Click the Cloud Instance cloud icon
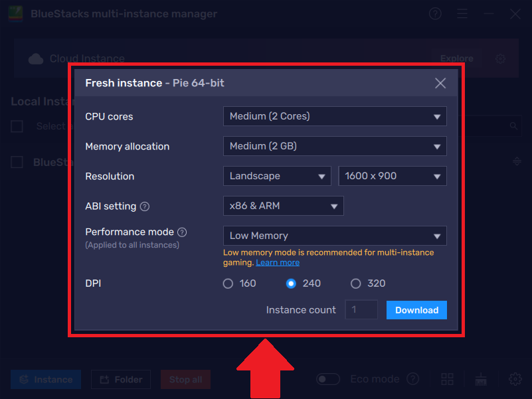 pos(36,58)
